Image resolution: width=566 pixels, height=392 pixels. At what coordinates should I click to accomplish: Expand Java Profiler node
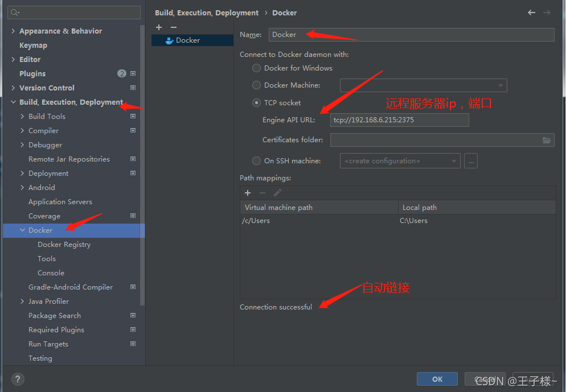tap(22, 301)
